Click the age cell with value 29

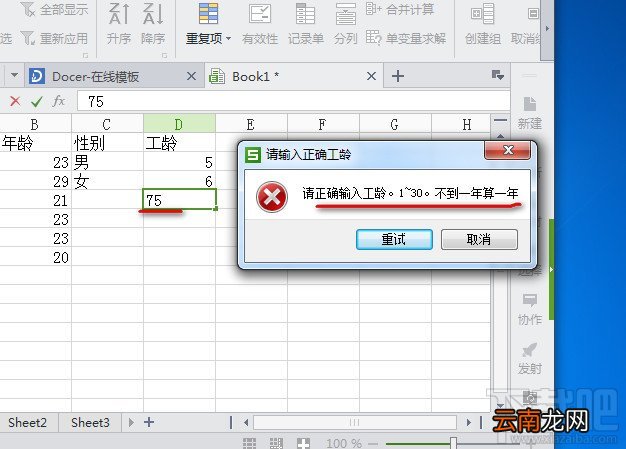[35, 181]
